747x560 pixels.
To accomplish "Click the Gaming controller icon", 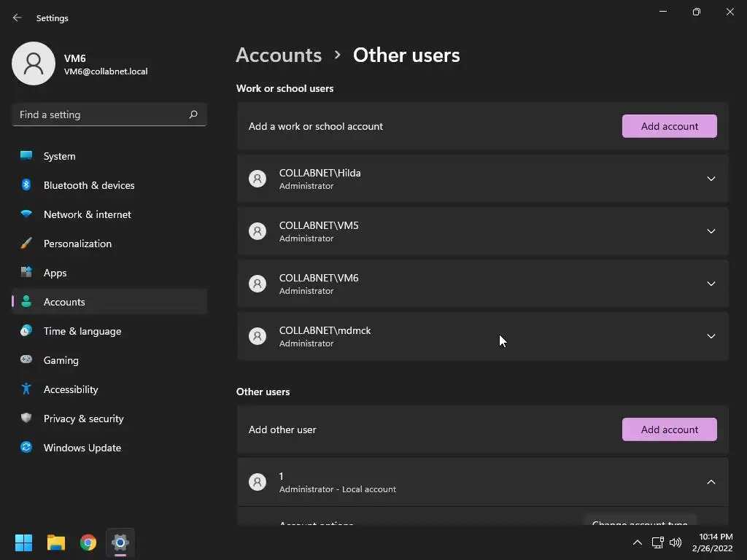I will point(26,360).
